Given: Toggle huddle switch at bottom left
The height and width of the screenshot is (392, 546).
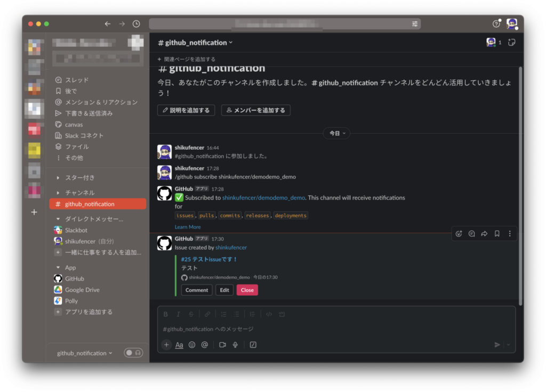Looking at the screenshot, I should coord(133,353).
